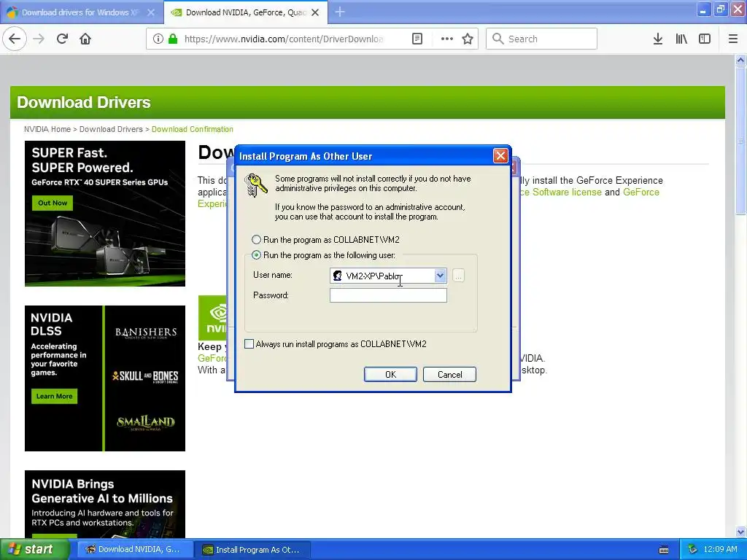Screen dimensions: 747x560
Task: Click the Firefox Search box
Action: (x=541, y=39)
